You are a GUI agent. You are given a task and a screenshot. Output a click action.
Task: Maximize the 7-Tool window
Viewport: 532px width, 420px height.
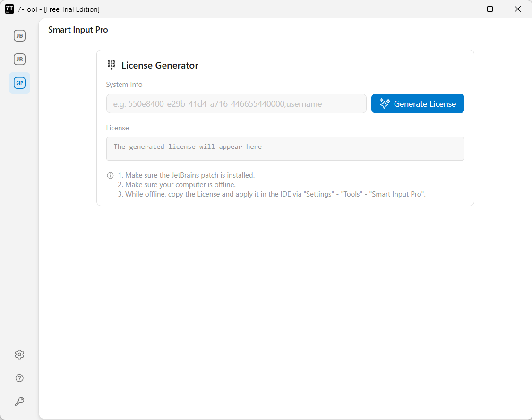tap(490, 9)
